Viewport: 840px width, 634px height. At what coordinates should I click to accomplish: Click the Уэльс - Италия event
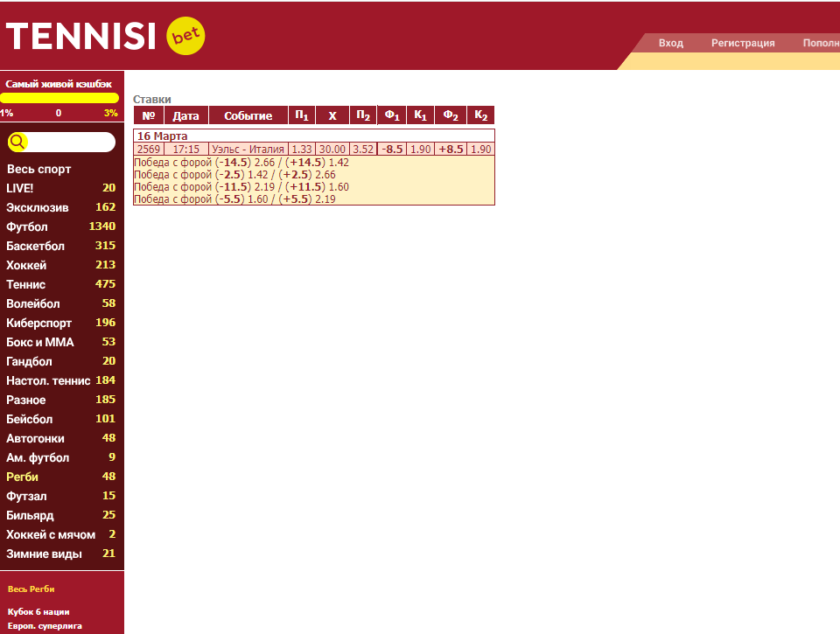click(x=248, y=150)
